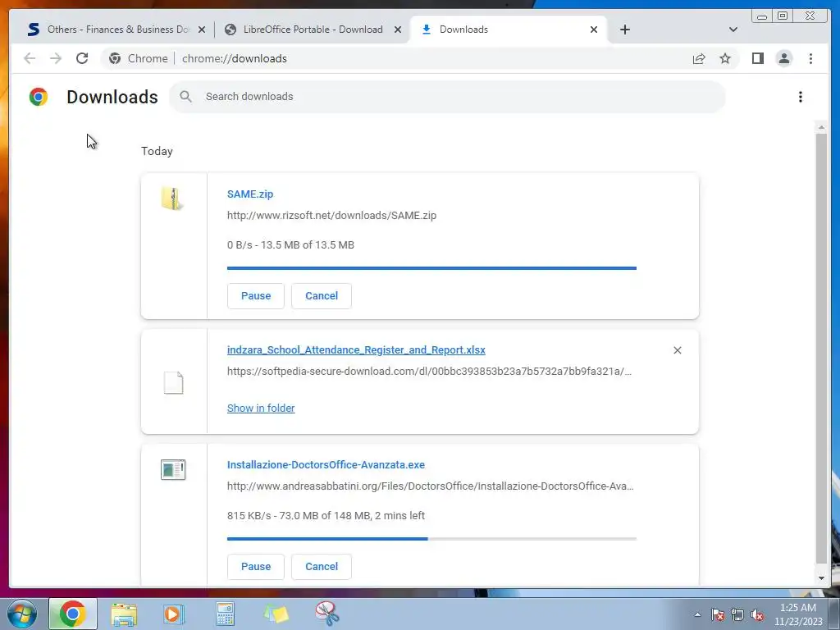The image size is (840, 630).
Task: Focus the Search downloads field
Action: tap(447, 97)
